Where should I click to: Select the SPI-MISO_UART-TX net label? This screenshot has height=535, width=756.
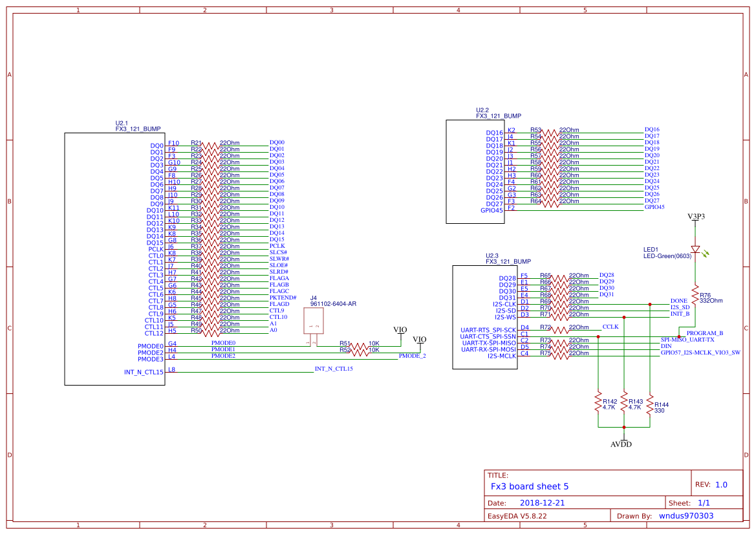coord(687,340)
